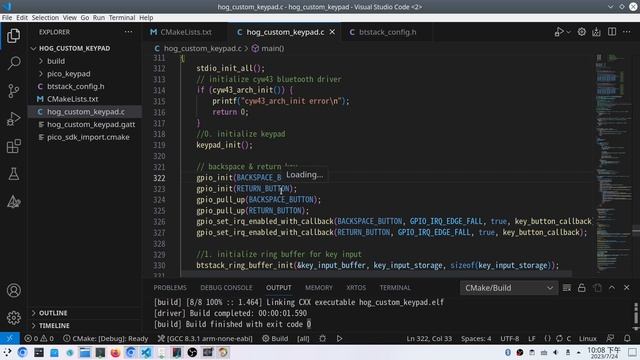This screenshot has width=640, height=360.
Task: Click the Build button in status bar
Action: click(275, 338)
